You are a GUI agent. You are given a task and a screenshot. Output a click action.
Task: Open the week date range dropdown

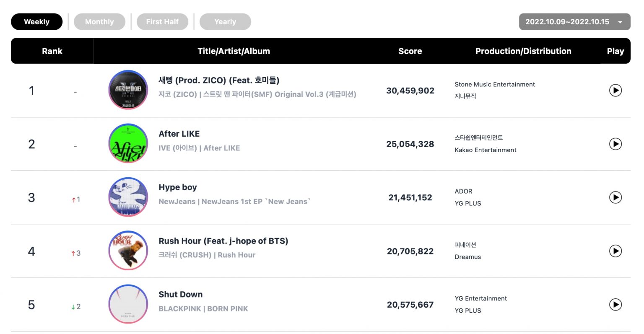(574, 22)
